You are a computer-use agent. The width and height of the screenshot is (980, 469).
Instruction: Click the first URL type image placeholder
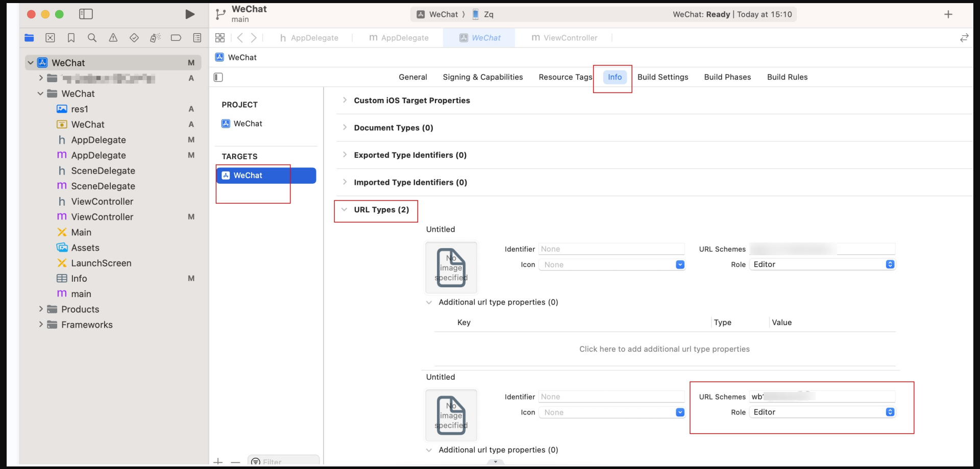pyautogui.click(x=451, y=267)
